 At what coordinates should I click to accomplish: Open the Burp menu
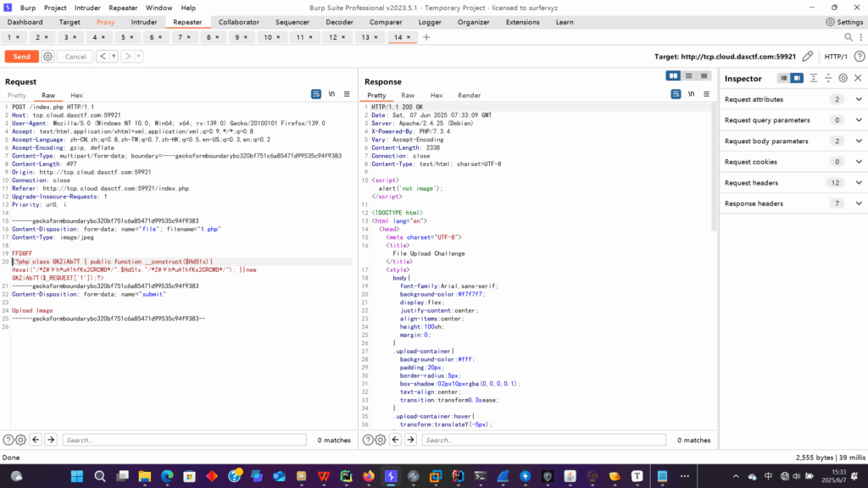click(x=28, y=8)
